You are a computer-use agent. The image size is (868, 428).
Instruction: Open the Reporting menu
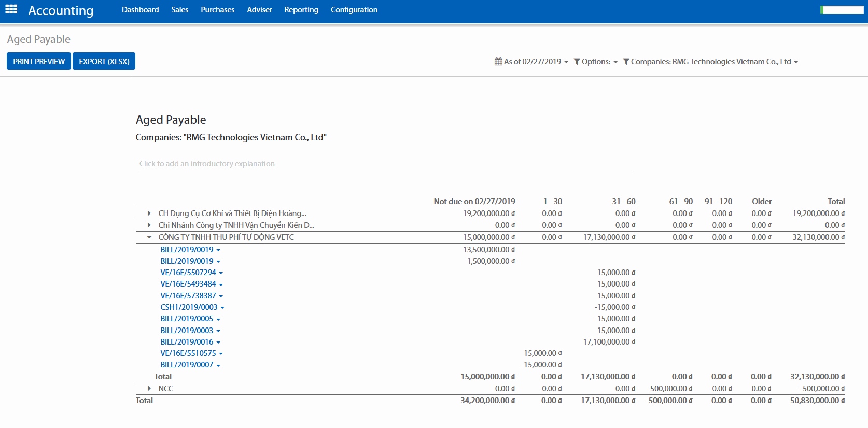[301, 10]
